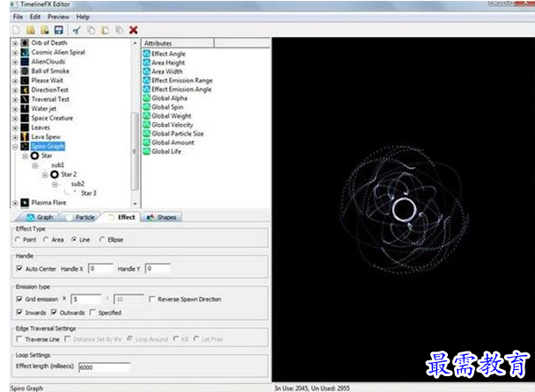
Task: Click the Global Velocity attribute icon
Action: 147,125
